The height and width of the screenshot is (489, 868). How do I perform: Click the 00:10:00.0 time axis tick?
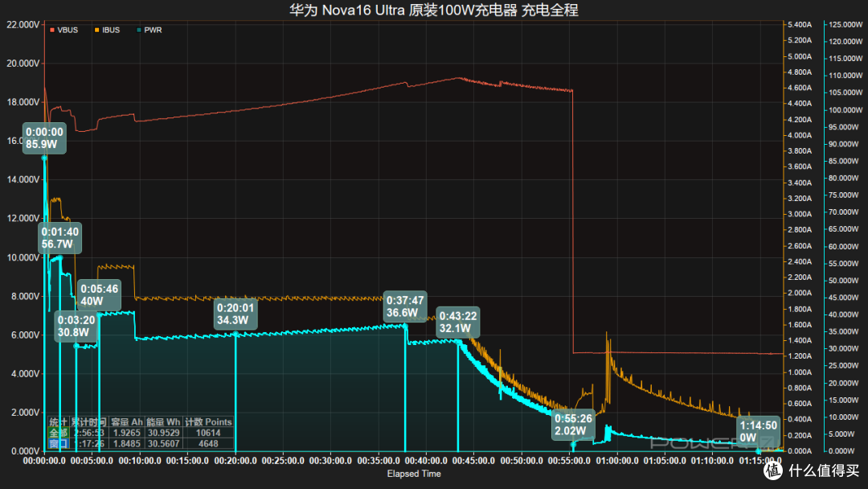pyautogui.click(x=140, y=461)
